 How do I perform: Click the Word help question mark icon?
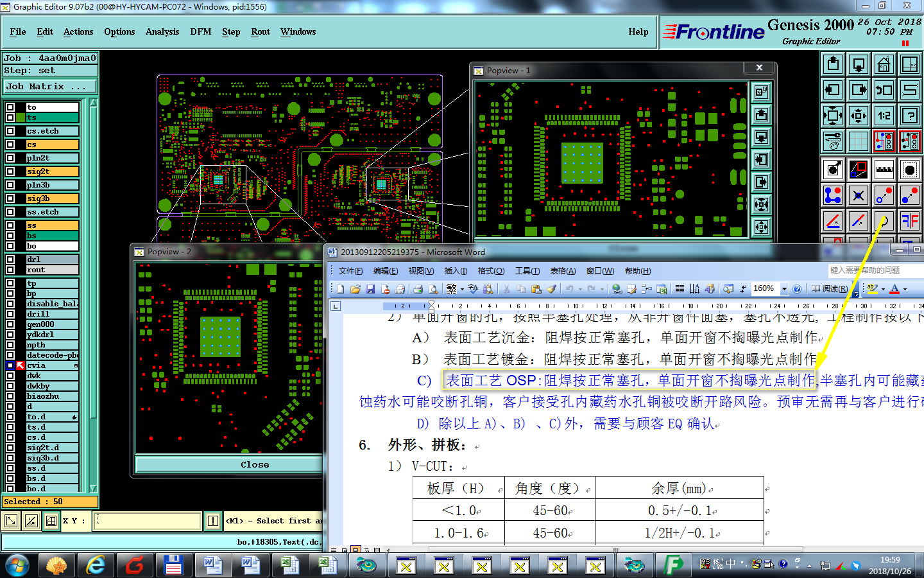pos(797,289)
